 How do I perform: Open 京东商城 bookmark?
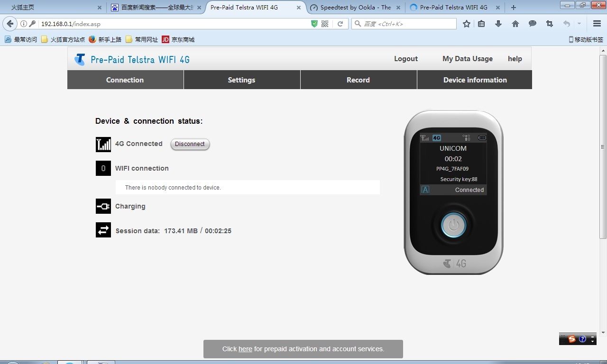click(178, 39)
